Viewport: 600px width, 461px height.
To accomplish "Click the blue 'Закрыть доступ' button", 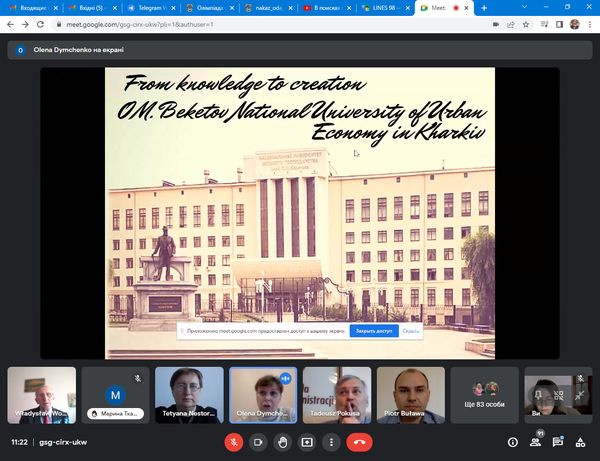I will pyautogui.click(x=374, y=330).
